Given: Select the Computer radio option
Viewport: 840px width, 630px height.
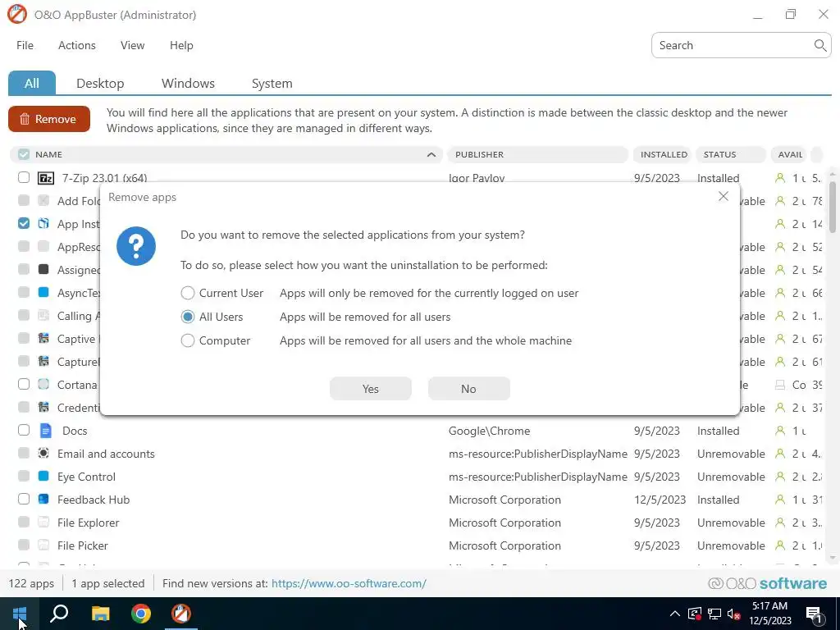Looking at the screenshot, I should click(188, 340).
